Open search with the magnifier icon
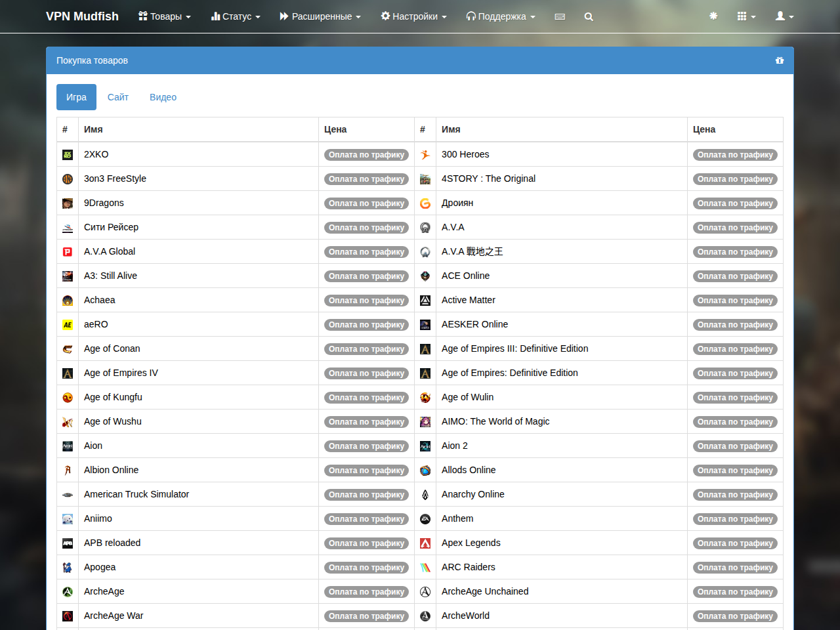The image size is (840, 630). [589, 16]
